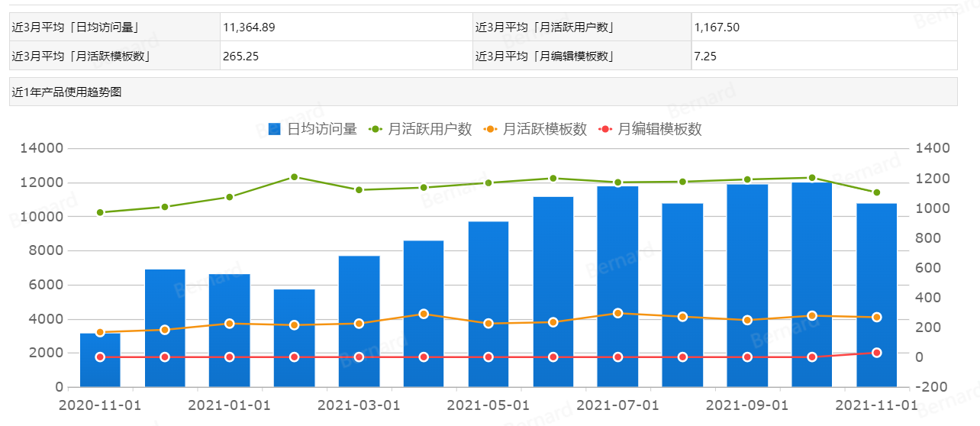The image size is (980, 426).
Task: Toggle the 月活跃用户数 legend series
Action: tap(421, 129)
